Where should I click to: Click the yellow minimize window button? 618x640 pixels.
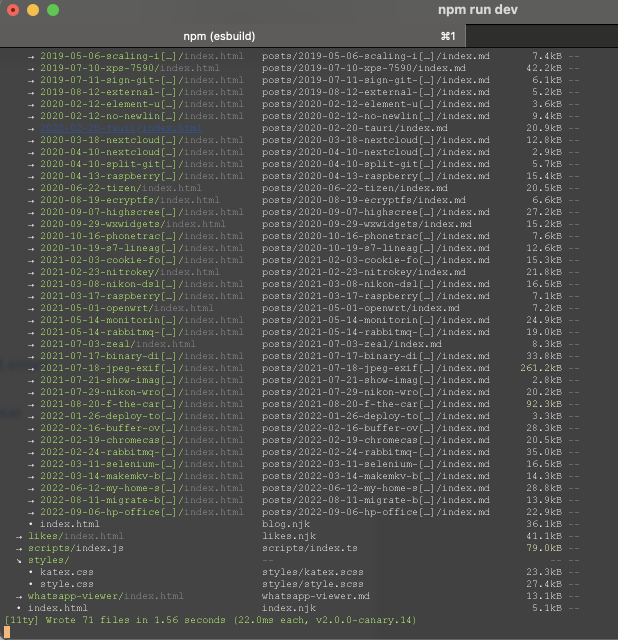pyautogui.click(x=33, y=10)
